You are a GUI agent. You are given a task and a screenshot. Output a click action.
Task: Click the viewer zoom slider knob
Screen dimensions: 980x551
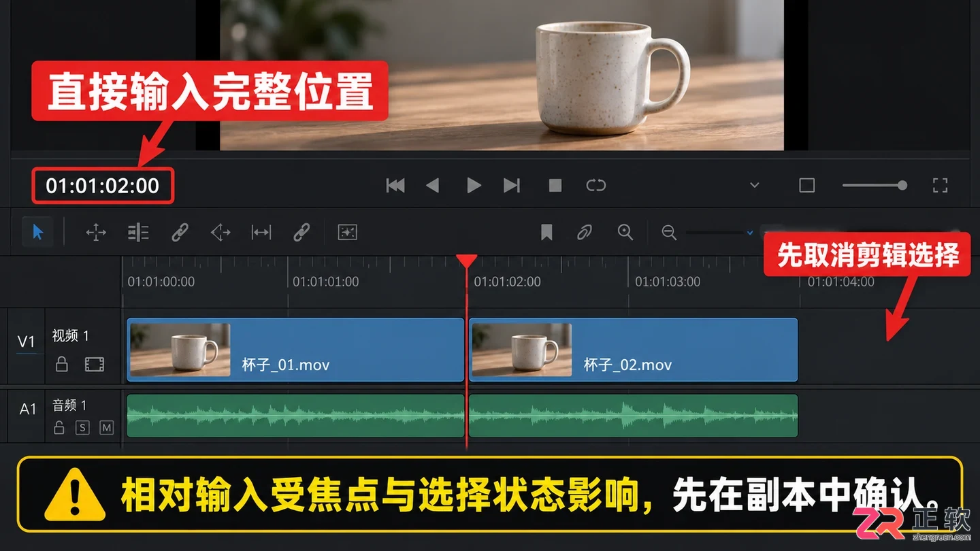pyautogui.click(x=902, y=185)
